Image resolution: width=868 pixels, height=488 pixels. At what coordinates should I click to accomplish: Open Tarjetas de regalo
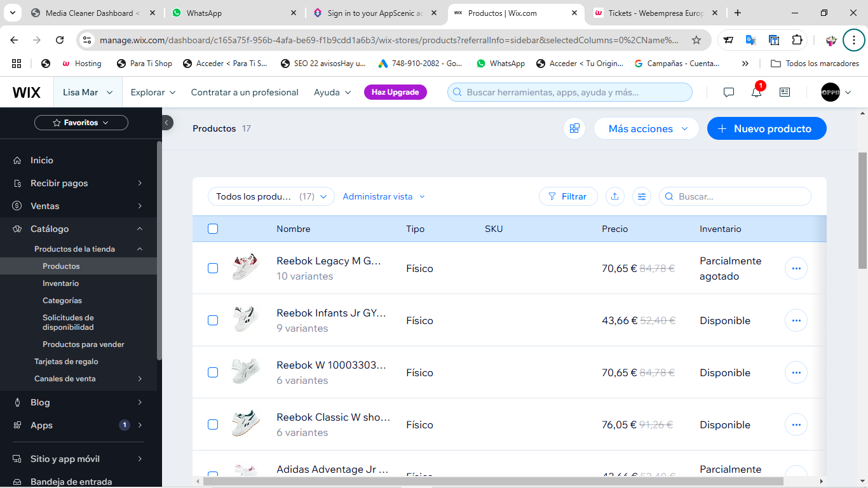66,362
